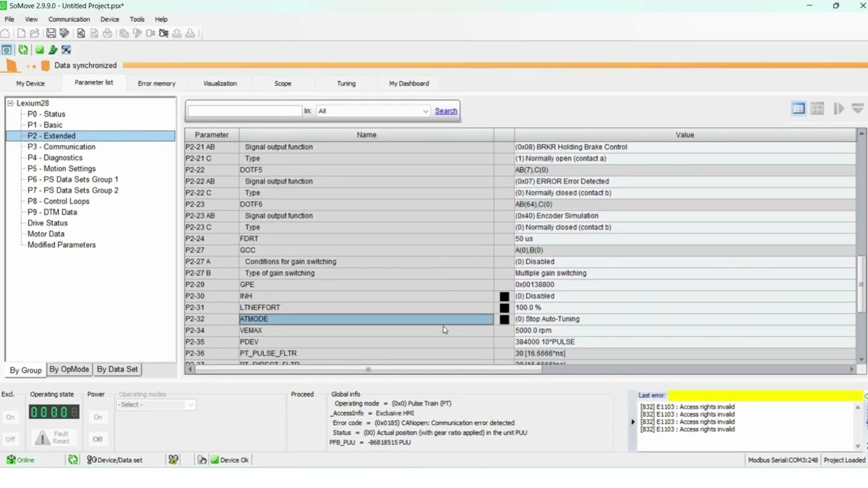The image size is (868, 488).
Task: Click the Power Off toggle button
Action: (x=98, y=439)
